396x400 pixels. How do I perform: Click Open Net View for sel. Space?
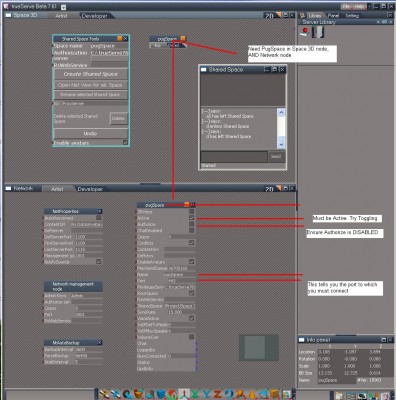(x=91, y=85)
